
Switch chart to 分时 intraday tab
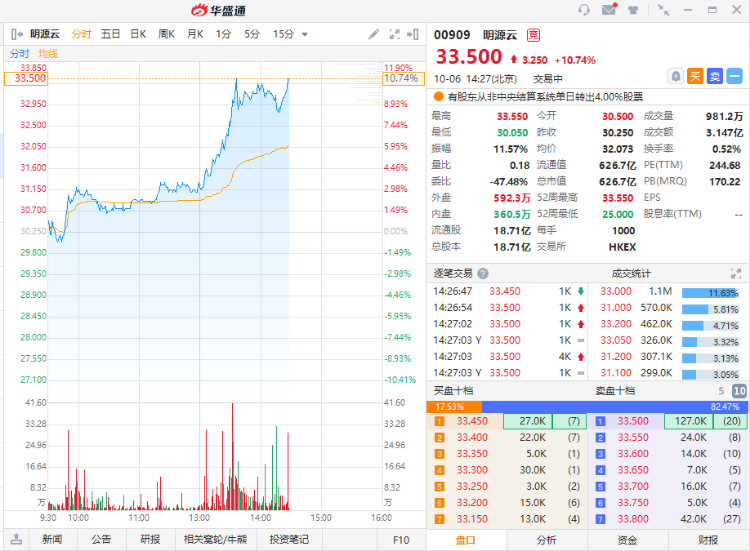point(81,34)
